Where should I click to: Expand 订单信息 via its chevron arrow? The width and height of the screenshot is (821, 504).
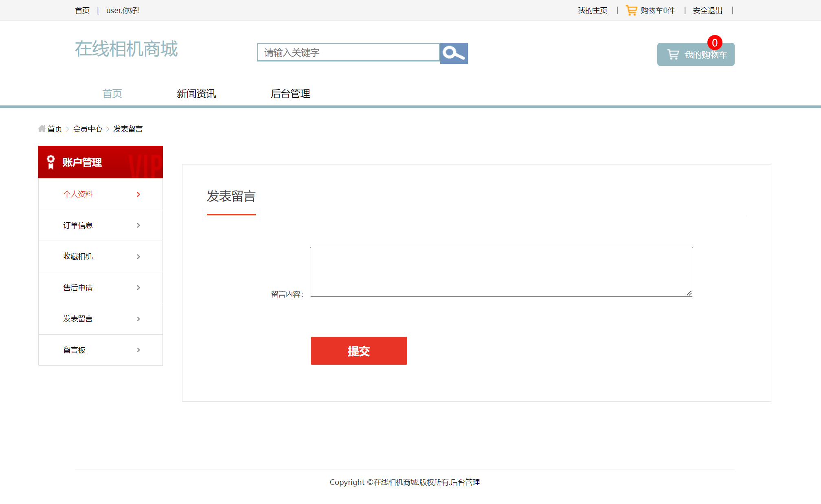point(138,225)
